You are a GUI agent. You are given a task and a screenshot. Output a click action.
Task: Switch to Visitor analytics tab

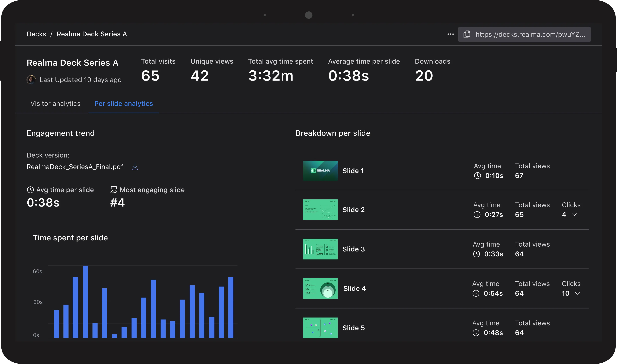tap(56, 104)
